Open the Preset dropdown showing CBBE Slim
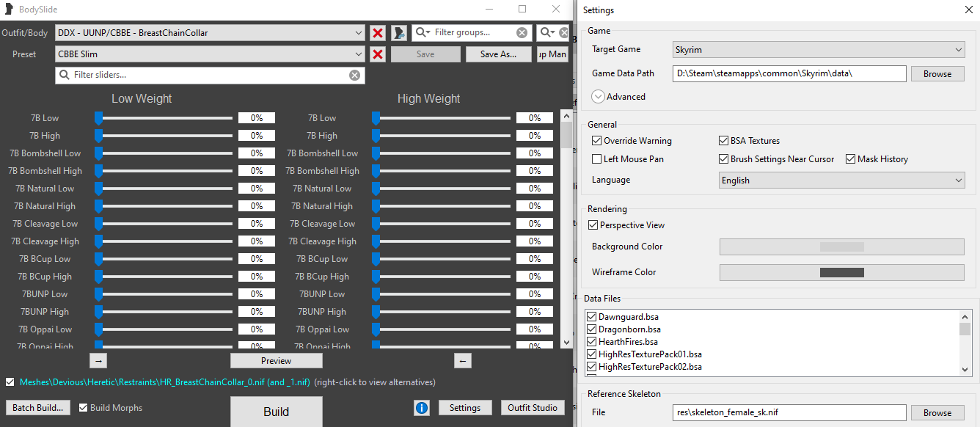The image size is (980, 427). pos(210,54)
